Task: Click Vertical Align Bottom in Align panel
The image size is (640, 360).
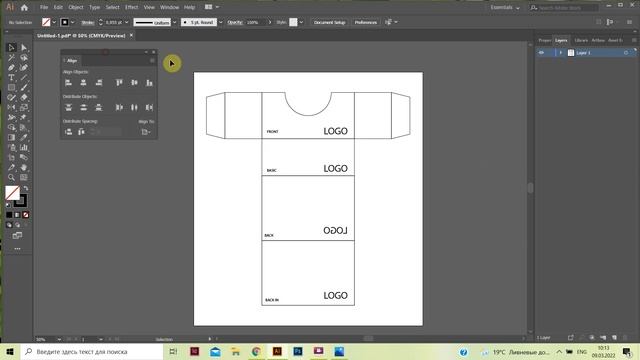Action: (x=149, y=82)
